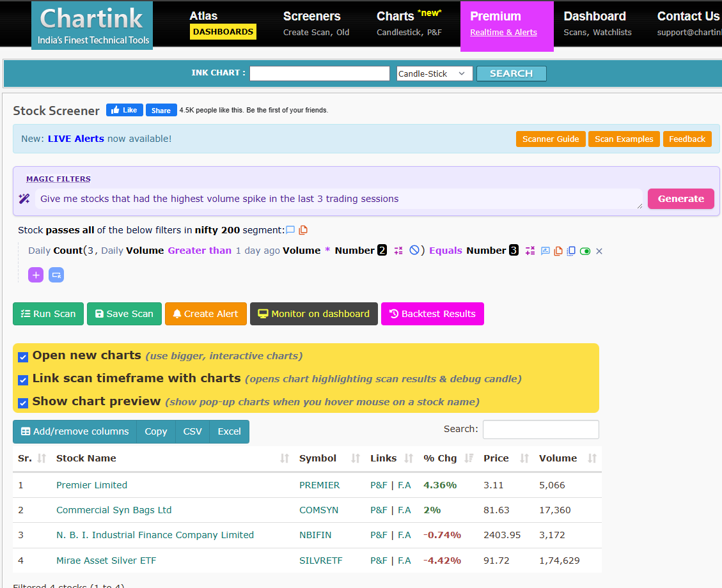This screenshot has height=588, width=722.
Task: Click the math operations icon after Number 3
Action: (x=530, y=251)
